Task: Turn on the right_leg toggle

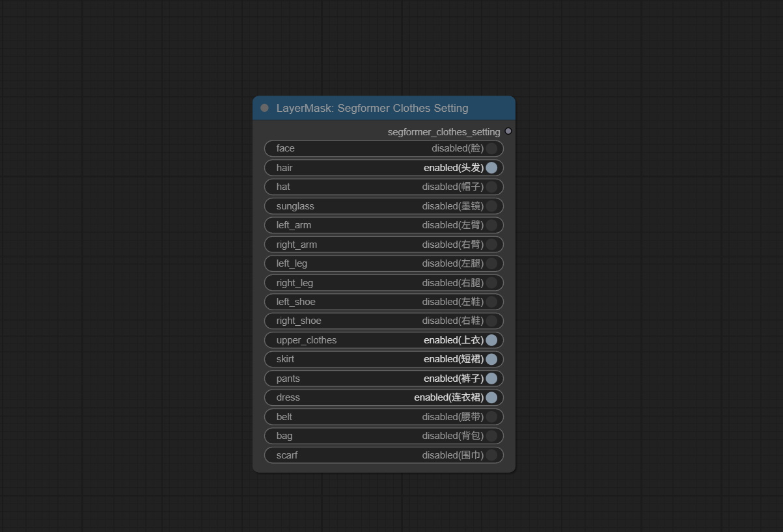Action: click(x=491, y=283)
